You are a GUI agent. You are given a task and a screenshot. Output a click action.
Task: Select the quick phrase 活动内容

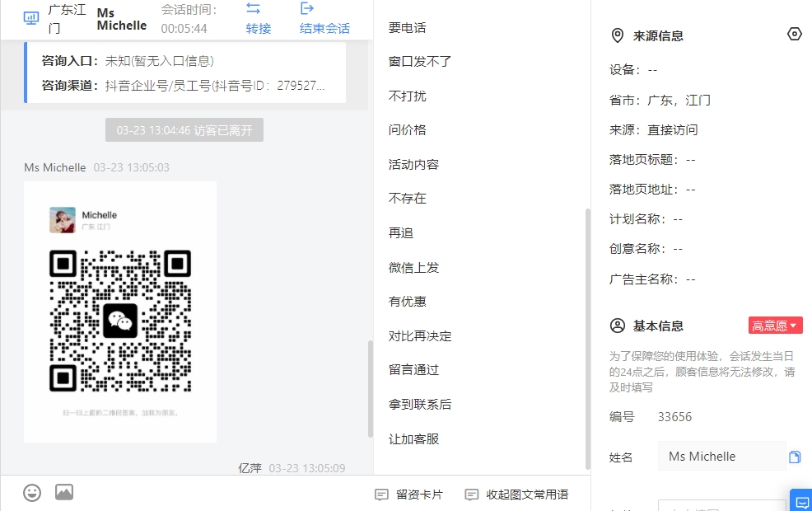tap(413, 164)
